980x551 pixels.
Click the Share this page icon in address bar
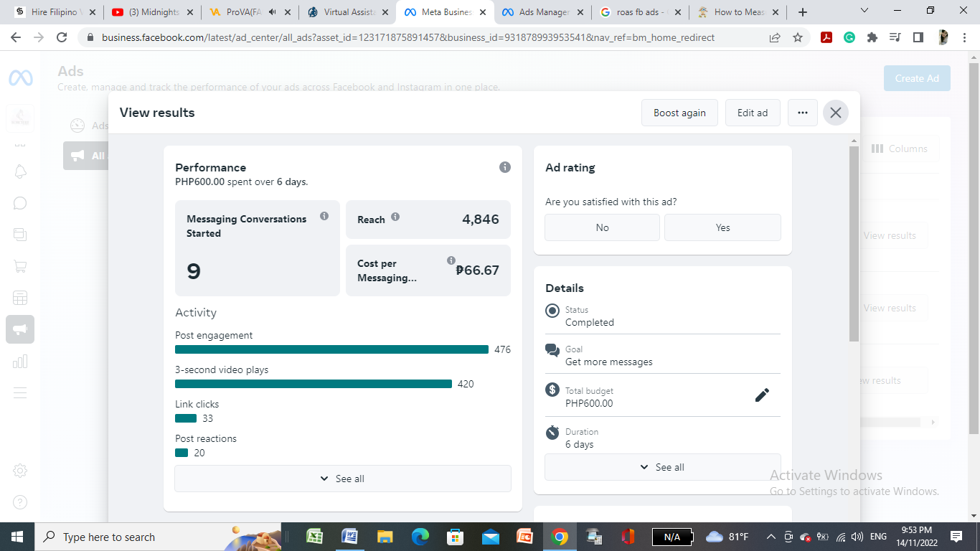(775, 37)
